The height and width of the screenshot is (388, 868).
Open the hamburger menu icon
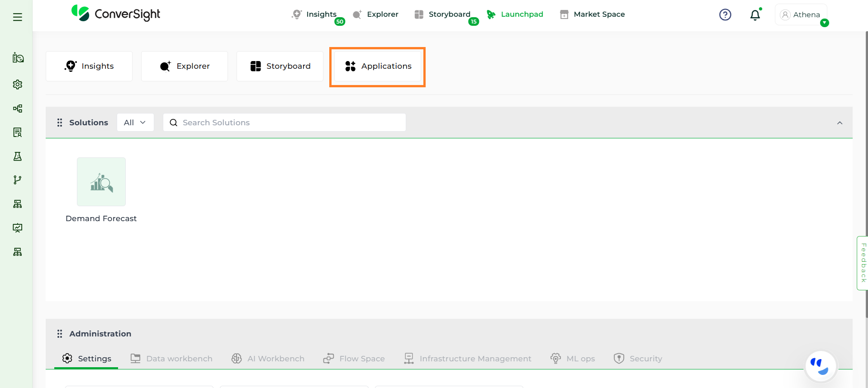pyautogui.click(x=17, y=17)
